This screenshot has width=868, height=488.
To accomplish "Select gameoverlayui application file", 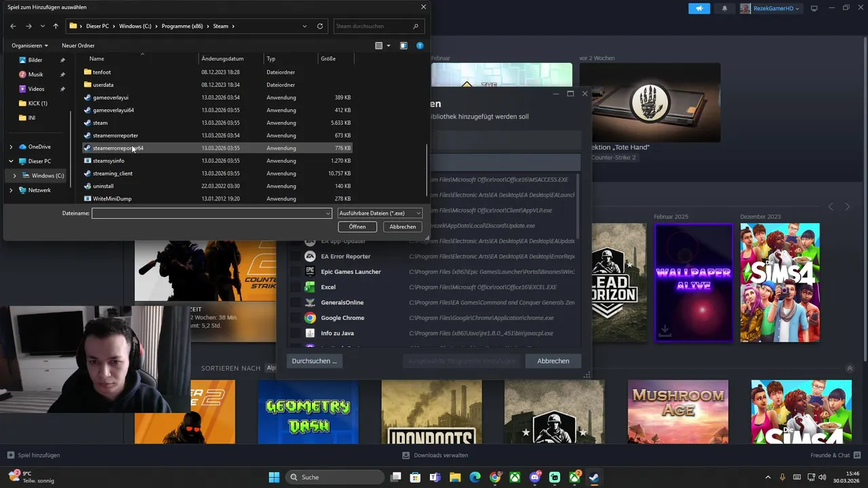I will click(x=217, y=98).
